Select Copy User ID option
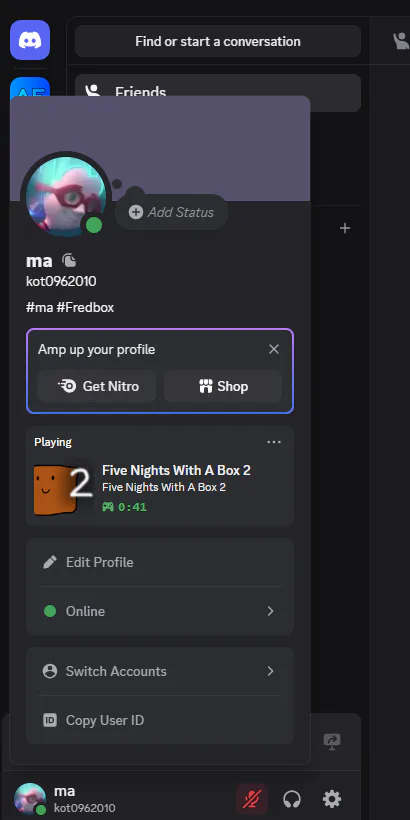The image size is (410, 820). [x=160, y=720]
